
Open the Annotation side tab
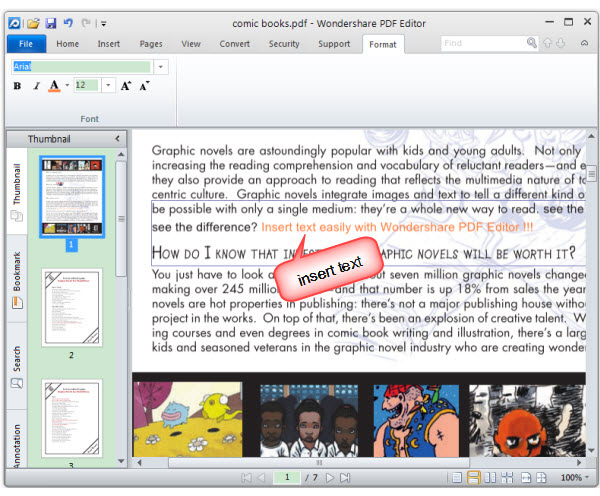(16, 439)
